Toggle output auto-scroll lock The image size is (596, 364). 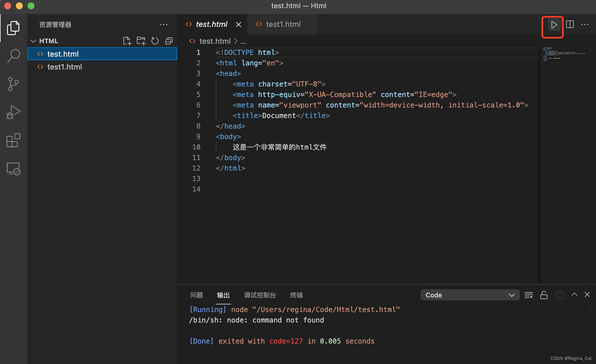pyautogui.click(x=544, y=295)
